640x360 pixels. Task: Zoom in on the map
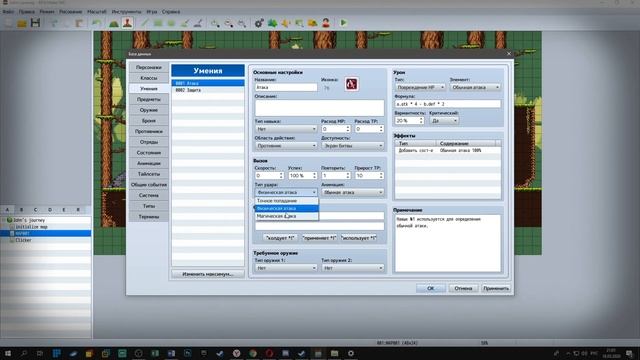tap(215, 23)
